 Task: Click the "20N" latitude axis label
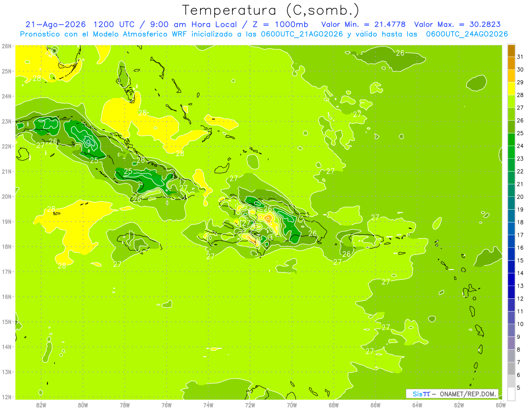7,196
